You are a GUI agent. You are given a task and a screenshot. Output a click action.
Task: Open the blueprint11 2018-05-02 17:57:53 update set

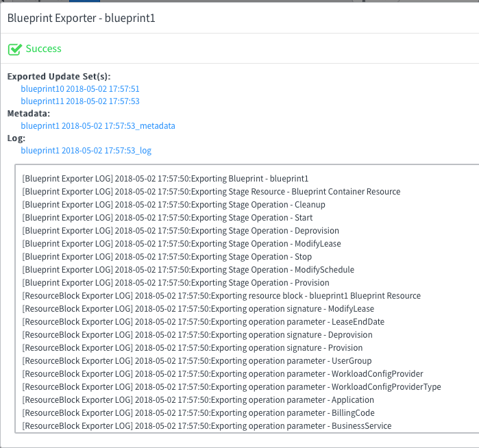click(80, 101)
